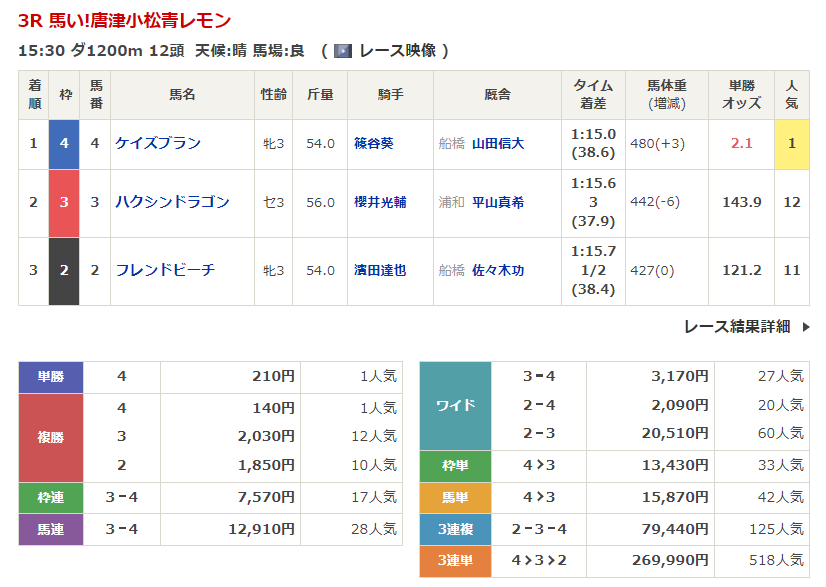Open trainer 山田信大 page

point(498,143)
